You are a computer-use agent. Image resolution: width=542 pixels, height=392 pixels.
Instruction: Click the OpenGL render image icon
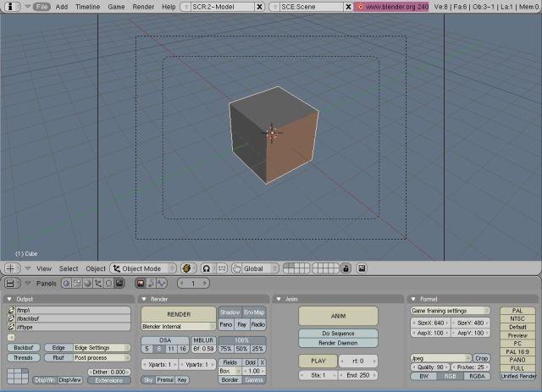click(x=362, y=268)
